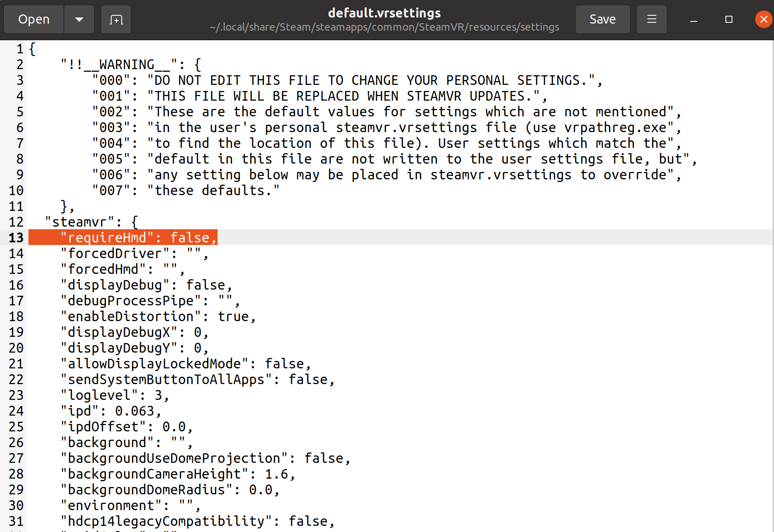Minimize the gedit window

(694, 19)
